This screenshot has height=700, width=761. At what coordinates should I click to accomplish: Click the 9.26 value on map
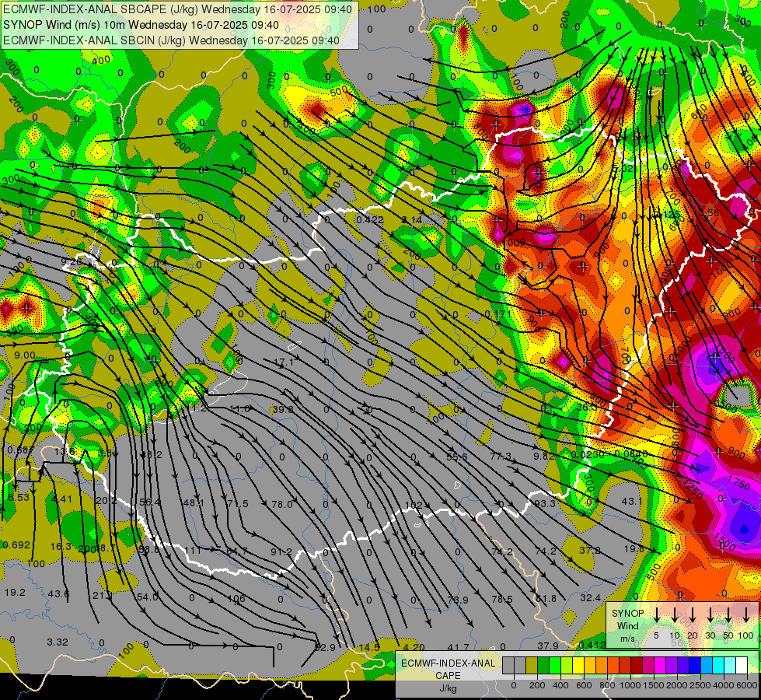[72, 262]
